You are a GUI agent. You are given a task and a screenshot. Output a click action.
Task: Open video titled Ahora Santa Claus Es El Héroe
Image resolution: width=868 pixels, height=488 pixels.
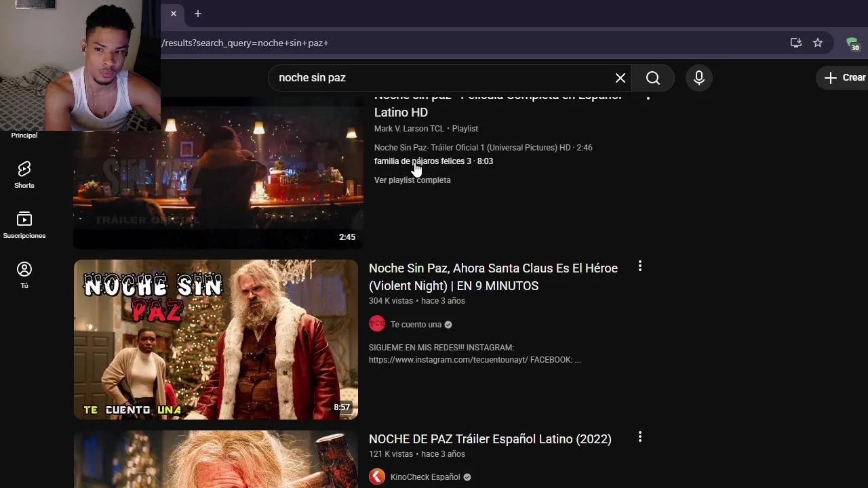(x=493, y=277)
